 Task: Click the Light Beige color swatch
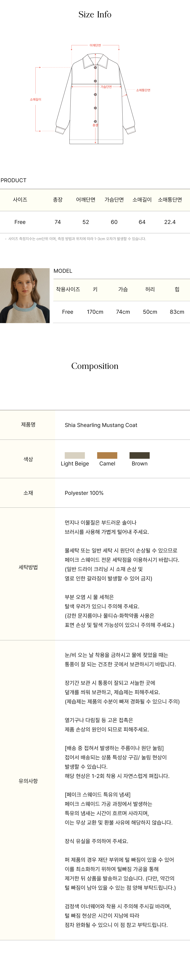[x=75, y=455]
